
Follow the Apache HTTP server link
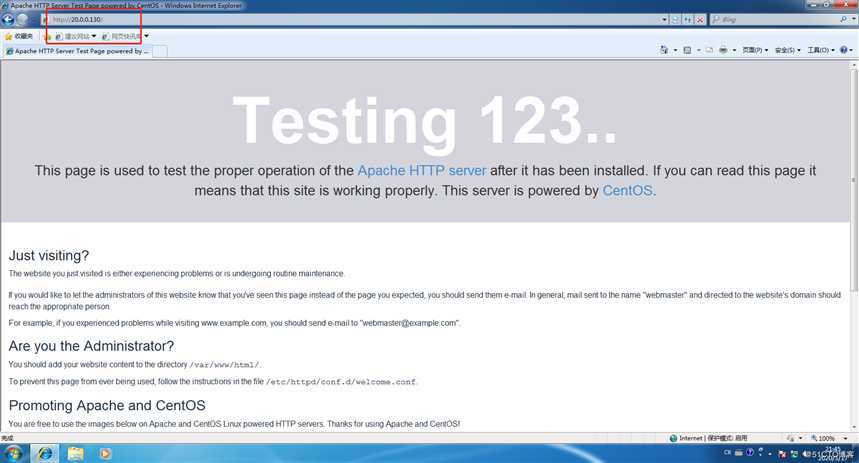coord(422,171)
